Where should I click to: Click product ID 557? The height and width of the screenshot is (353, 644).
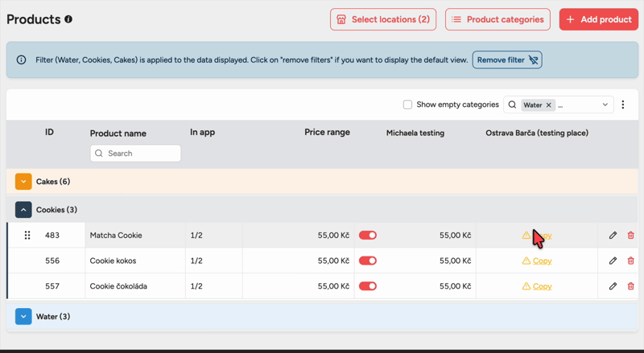point(52,286)
